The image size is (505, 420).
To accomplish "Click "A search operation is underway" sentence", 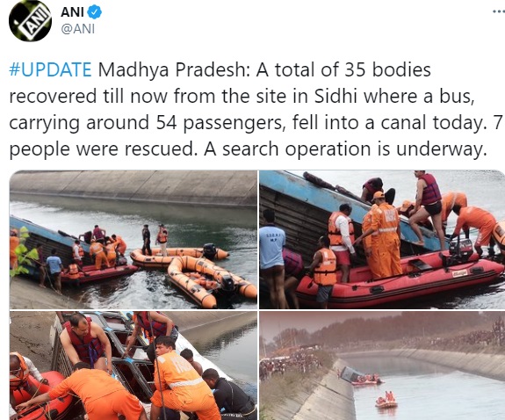I will tap(345, 148).
